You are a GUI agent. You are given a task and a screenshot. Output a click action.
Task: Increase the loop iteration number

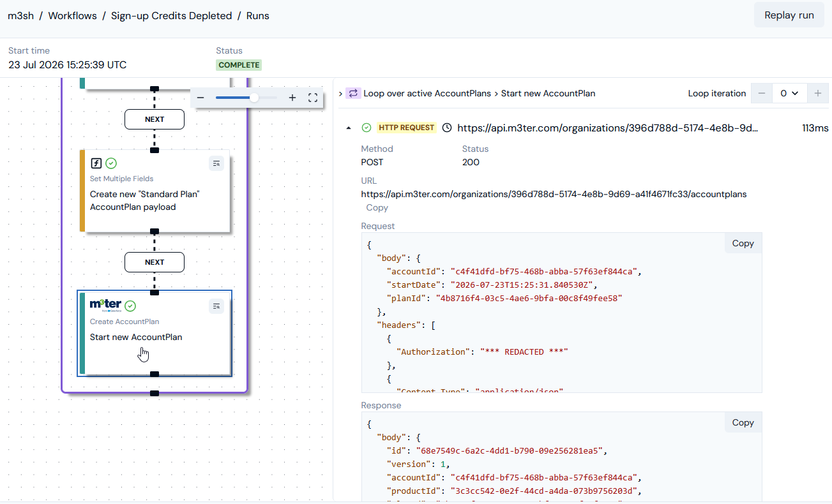click(x=818, y=93)
